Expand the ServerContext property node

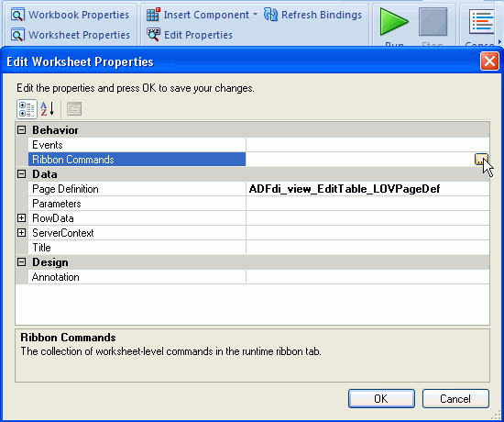tap(22, 233)
